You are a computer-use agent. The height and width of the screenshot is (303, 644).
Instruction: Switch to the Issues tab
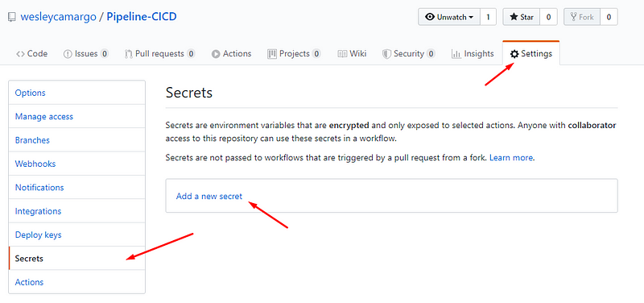pos(86,54)
